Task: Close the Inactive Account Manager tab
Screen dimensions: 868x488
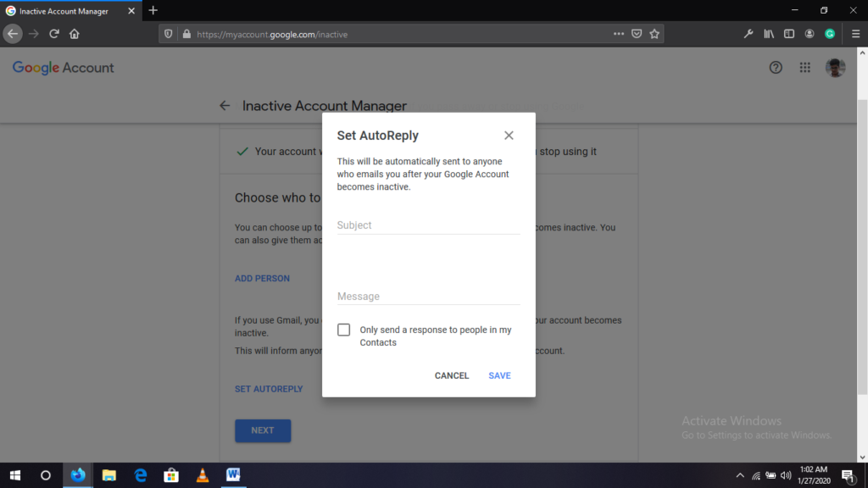Action: 131,11
